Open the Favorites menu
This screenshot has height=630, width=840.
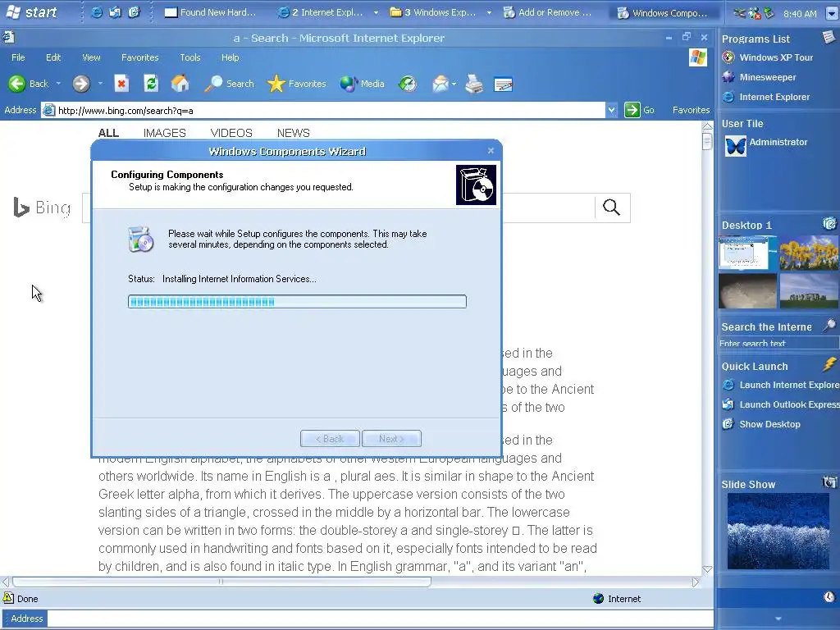pos(139,57)
